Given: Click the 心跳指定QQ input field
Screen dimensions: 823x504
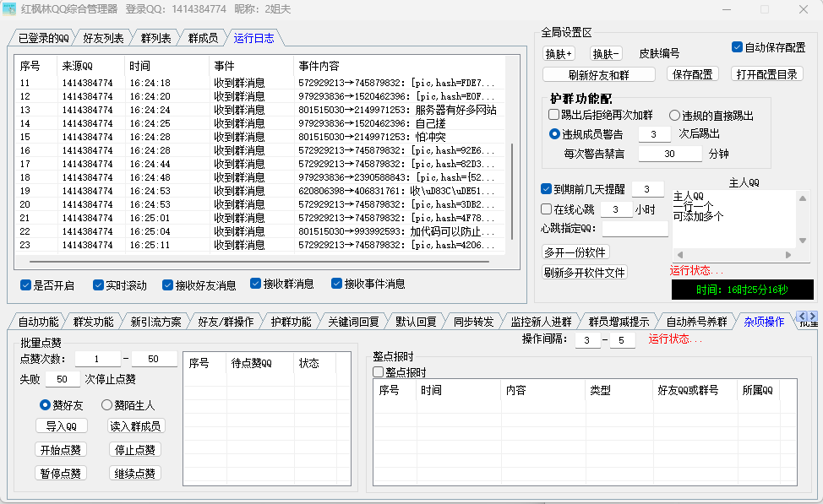Looking at the screenshot, I should pyautogui.click(x=635, y=229).
